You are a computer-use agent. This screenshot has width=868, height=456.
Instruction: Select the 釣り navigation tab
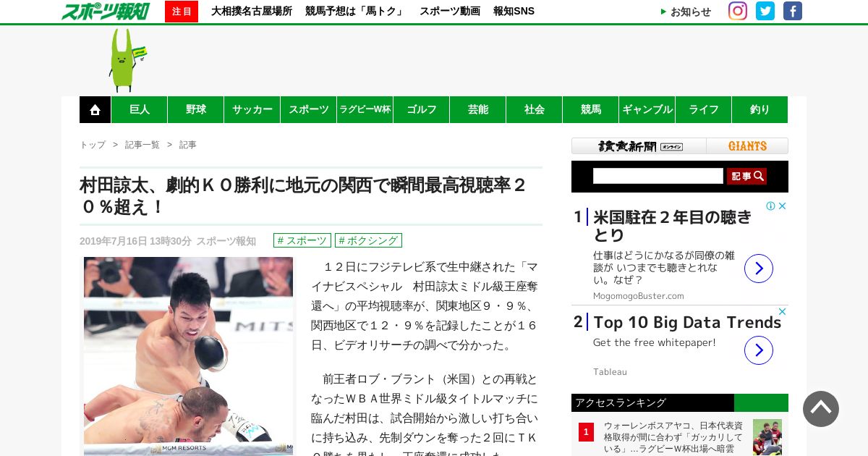point(760,109)
